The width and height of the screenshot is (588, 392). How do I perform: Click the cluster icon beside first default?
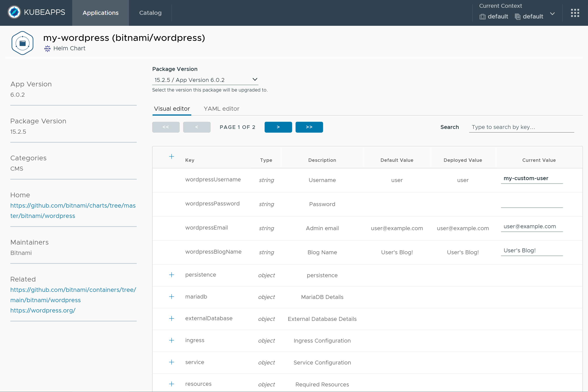click(x=482, y=17)
